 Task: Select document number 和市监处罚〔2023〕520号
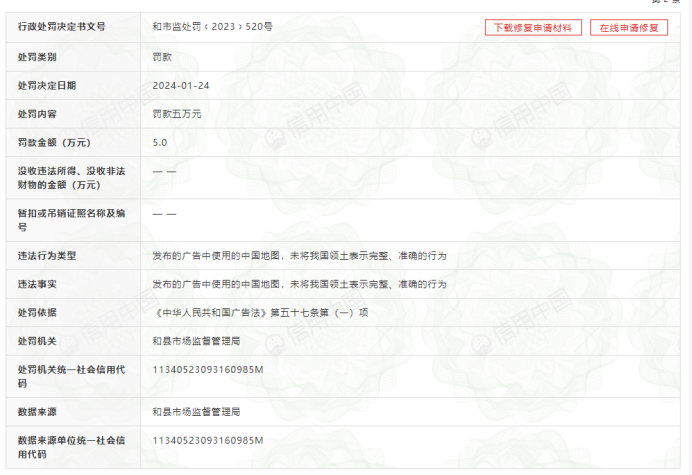[212, 26]
